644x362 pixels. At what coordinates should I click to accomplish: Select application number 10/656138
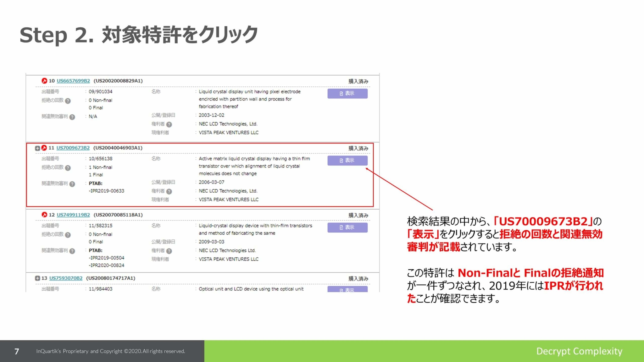pos(100,159)
